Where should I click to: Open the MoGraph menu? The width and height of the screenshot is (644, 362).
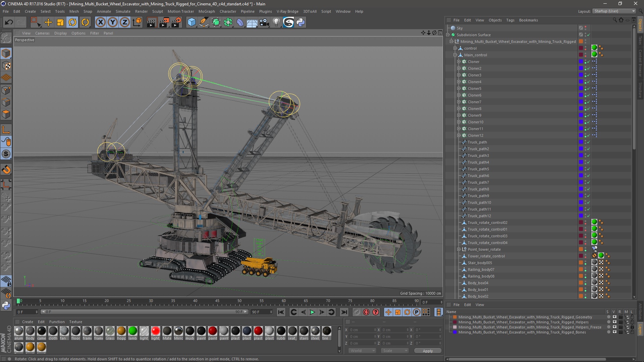[207, 11]
